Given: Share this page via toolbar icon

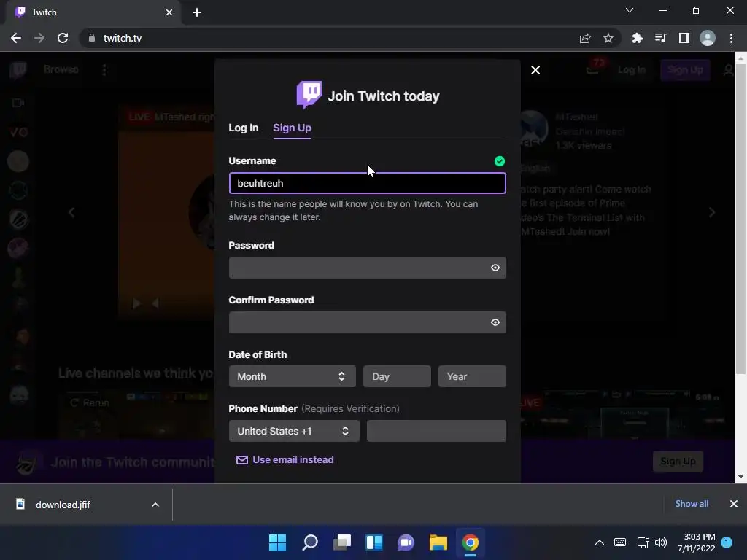Looking at the screenshot, I should click(x=585, y=38).
